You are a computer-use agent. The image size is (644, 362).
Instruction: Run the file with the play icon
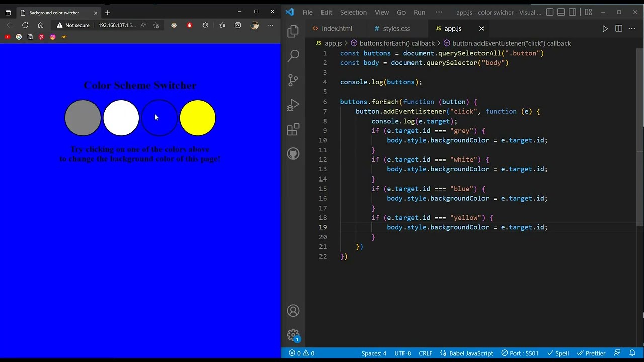pos(605,29)
